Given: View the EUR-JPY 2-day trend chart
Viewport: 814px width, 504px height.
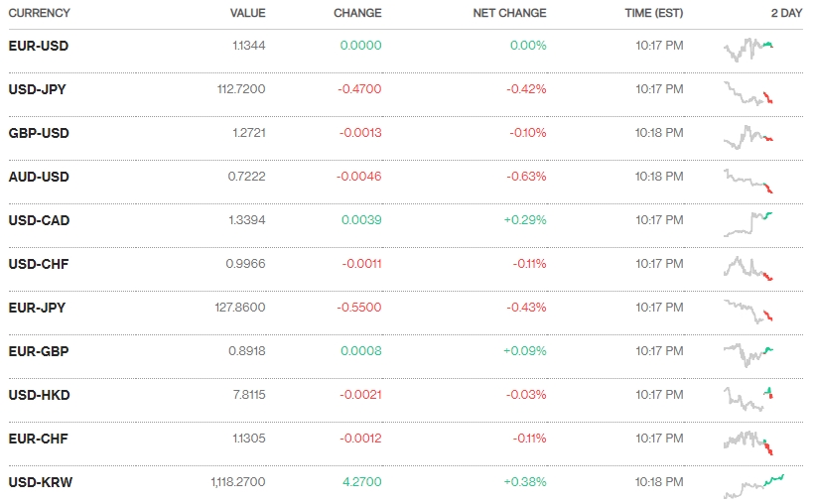Looking at the screenshot, I should pyautogui.click(x=749, y=311).
